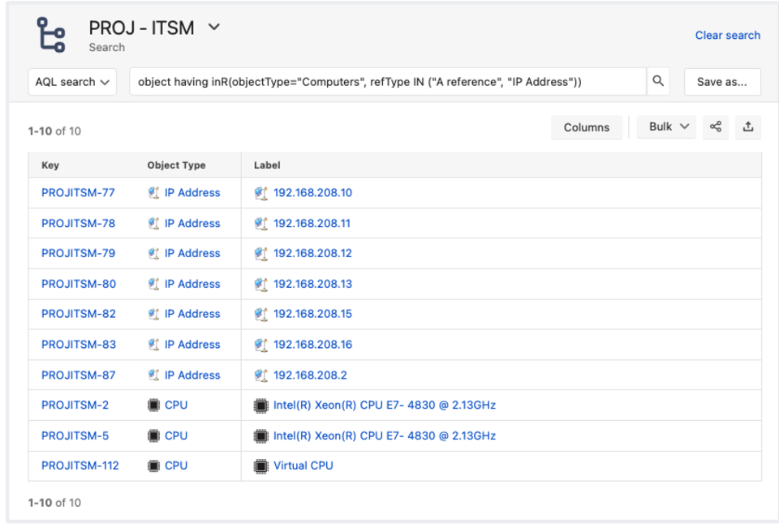Viewport: 779px width, 532px height.
Task: Open PROJITSM-112 key link
Action: [80, 466]
